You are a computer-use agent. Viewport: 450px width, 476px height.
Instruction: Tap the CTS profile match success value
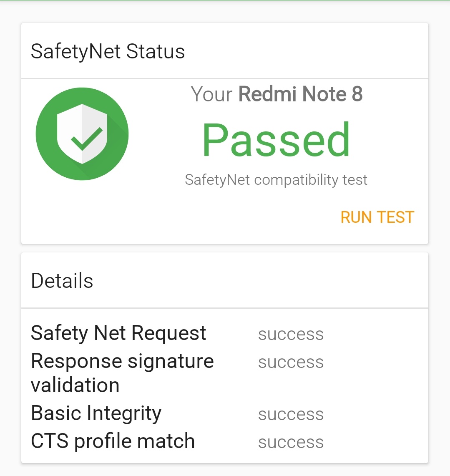(291, 442)
